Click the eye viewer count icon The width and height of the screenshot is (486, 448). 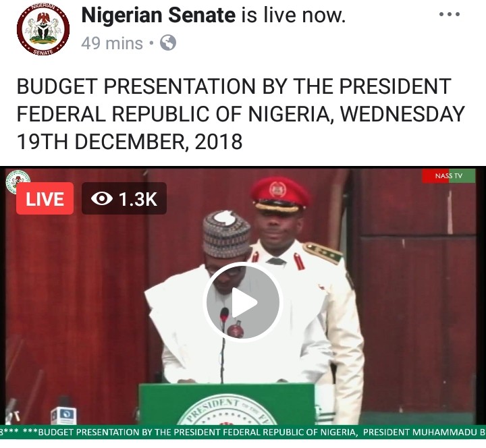coord(102,198)
